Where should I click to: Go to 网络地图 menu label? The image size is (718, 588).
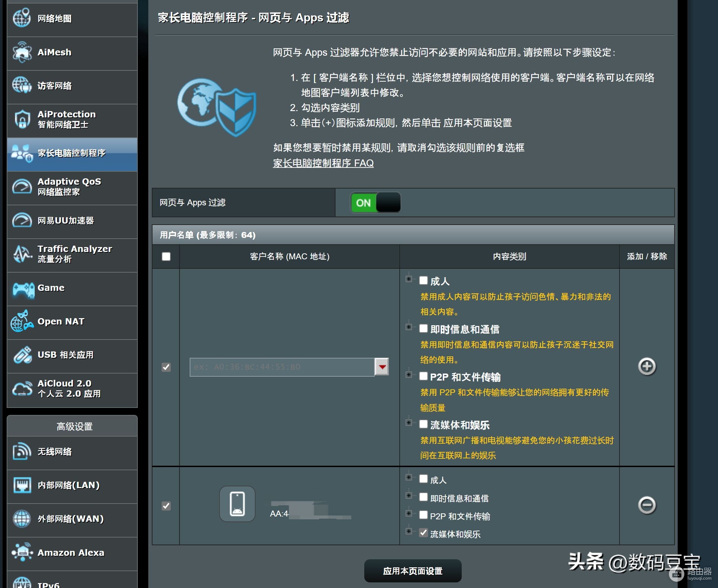click(x=55, y=19)
